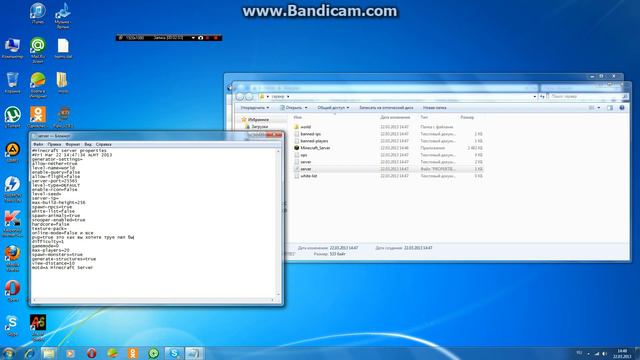Image resolution: width=640 pixels, height=360 pixels.
Task: Select the Minecraft_Server application file
Action: point(315,148)
